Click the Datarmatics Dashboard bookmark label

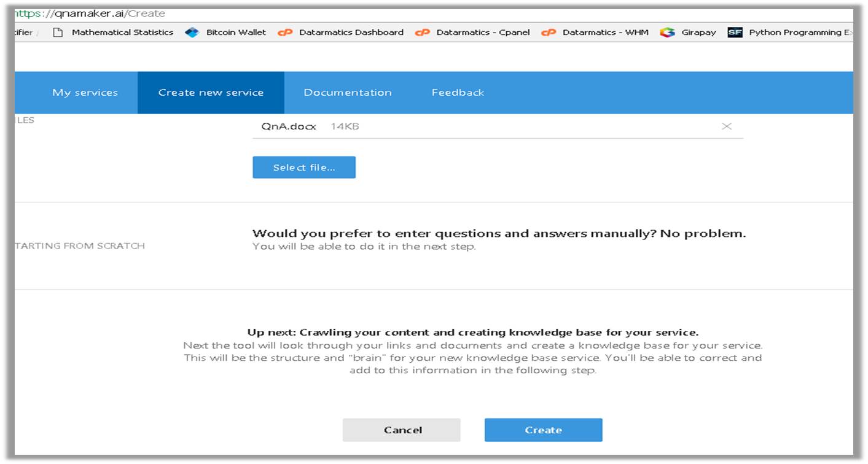[351, 33]
